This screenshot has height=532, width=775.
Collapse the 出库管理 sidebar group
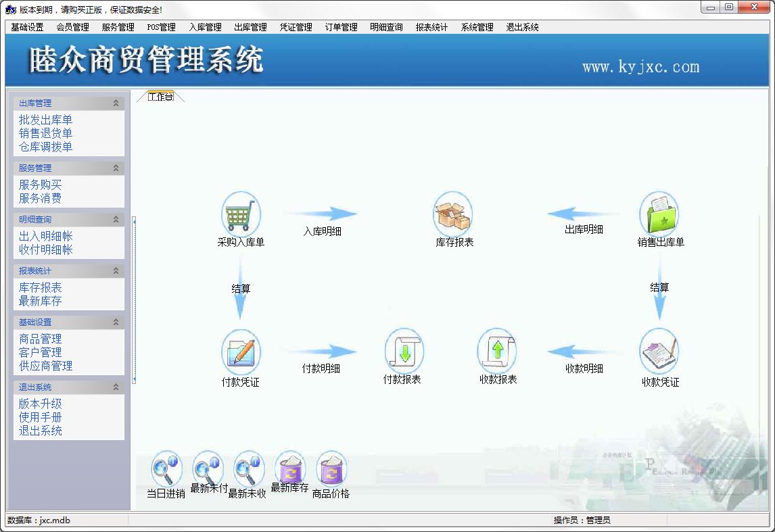click(x=116, y=103)
